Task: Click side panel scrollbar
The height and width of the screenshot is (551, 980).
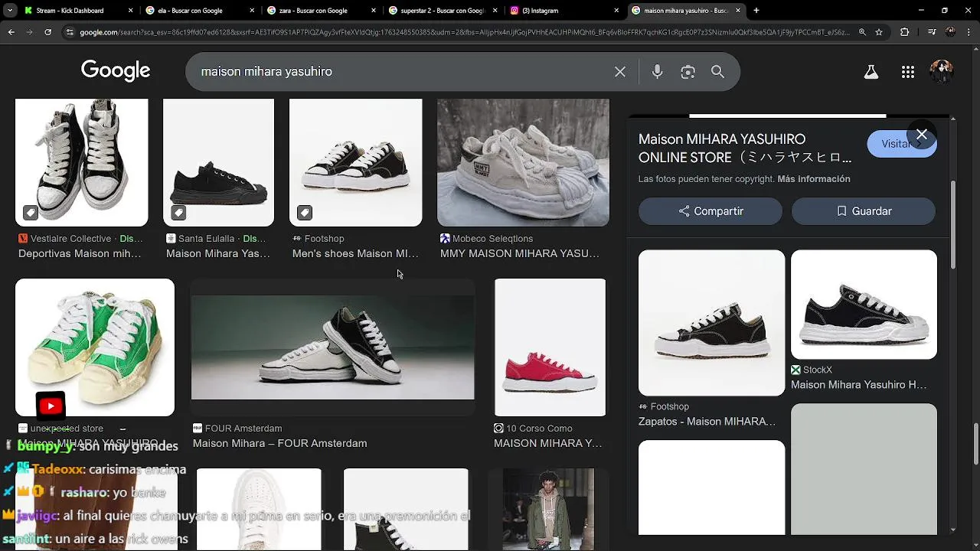Action: (953, 226)
